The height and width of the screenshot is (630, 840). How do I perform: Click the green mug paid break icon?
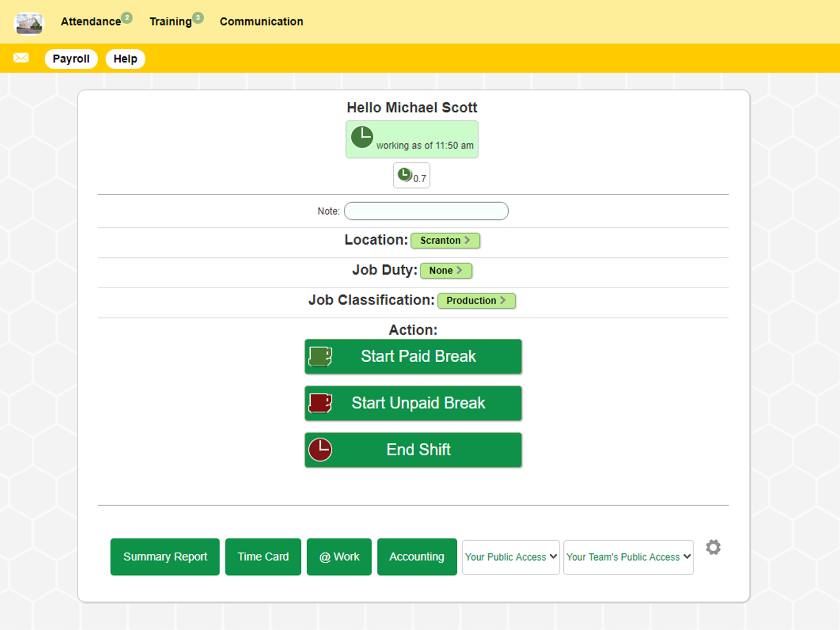tap(320, 356)
